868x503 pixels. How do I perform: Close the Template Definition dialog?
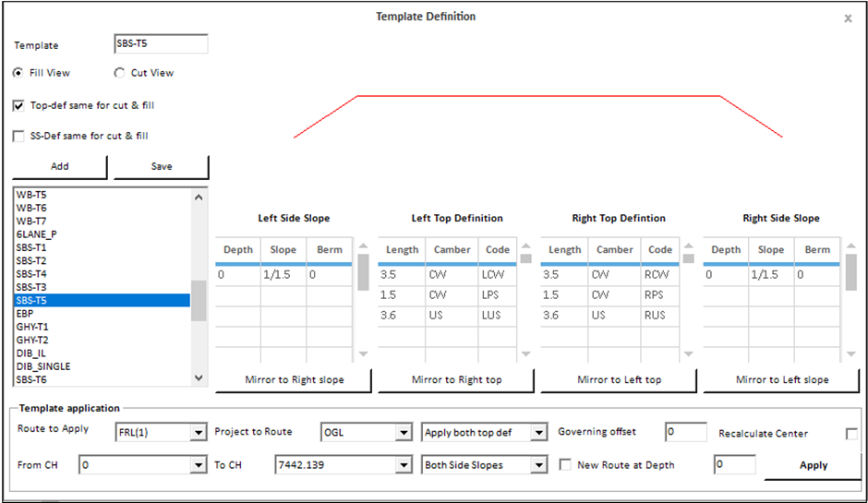[848, 18]
